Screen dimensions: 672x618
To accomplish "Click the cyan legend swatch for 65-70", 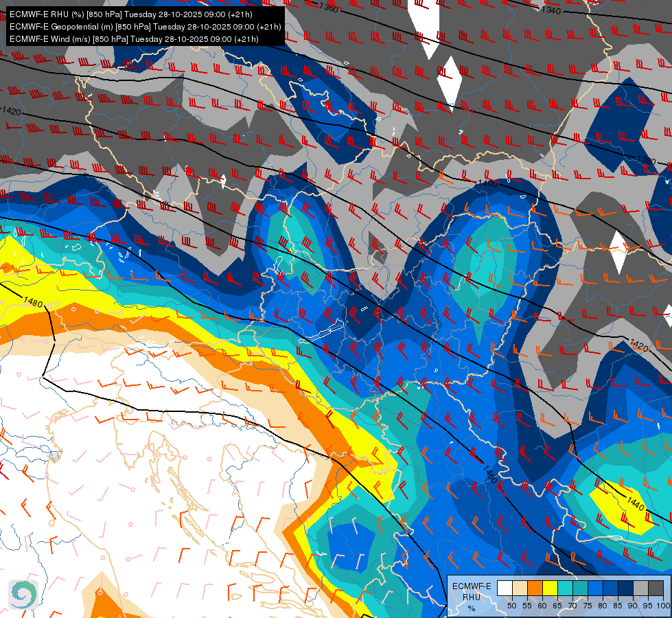I will pyautogui.click(x=566, y=588).
